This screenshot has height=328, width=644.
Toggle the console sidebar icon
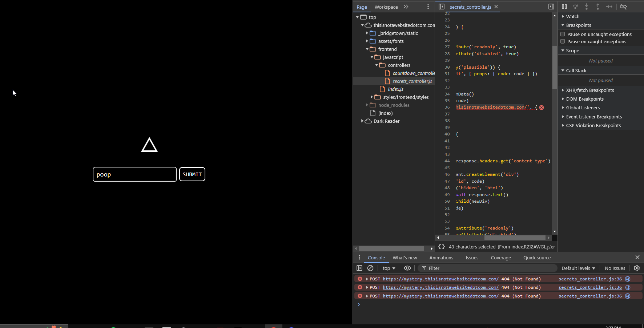pos(359,268)
